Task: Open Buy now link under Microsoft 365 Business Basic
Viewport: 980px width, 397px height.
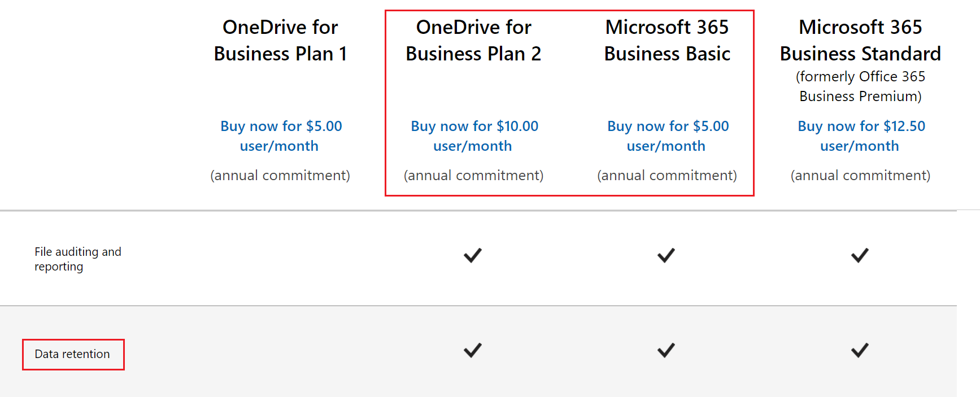Action: pos(668,136)
